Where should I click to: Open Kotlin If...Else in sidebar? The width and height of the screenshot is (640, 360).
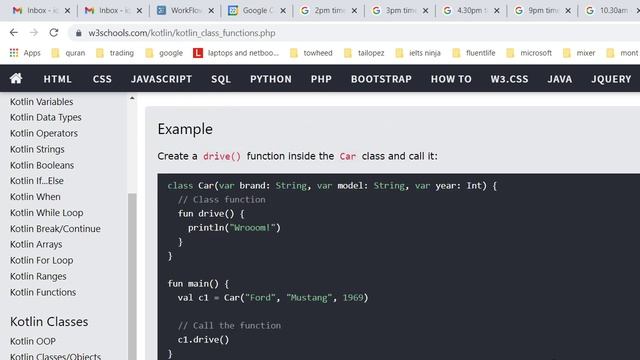point(37,181)
